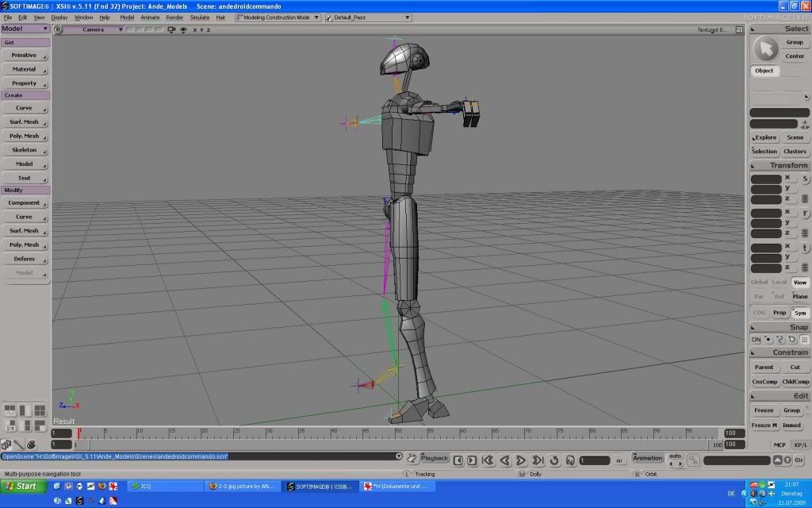Click snap to points icon
Viewport: 812px width, 508px height.
(768, 340)
